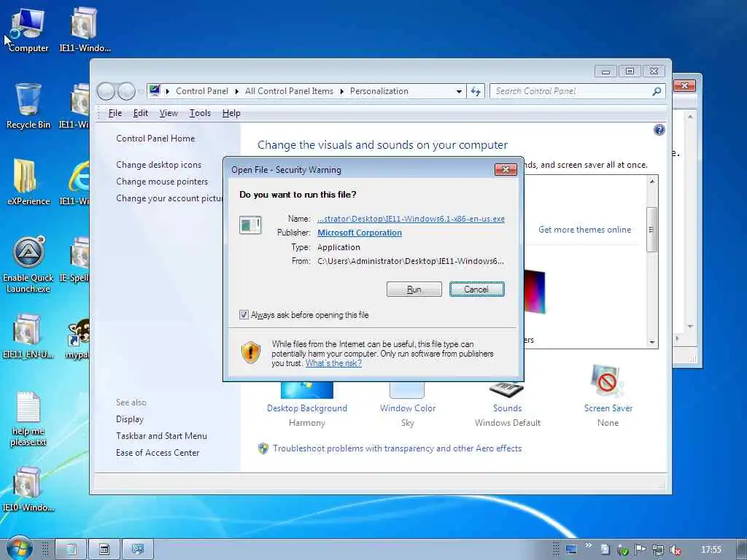Select the IE11-Windo... installer icon in the top desktop row
747x560 pixels.
pos(85,29)
